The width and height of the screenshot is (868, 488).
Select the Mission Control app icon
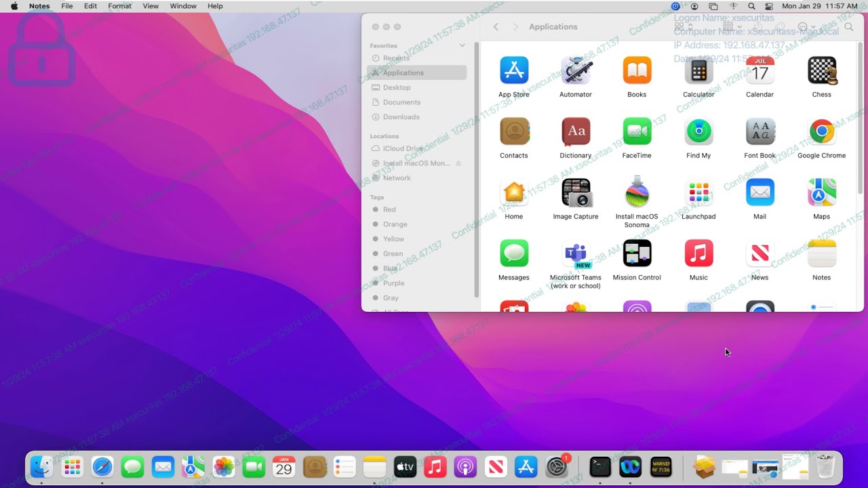point(637,253)
